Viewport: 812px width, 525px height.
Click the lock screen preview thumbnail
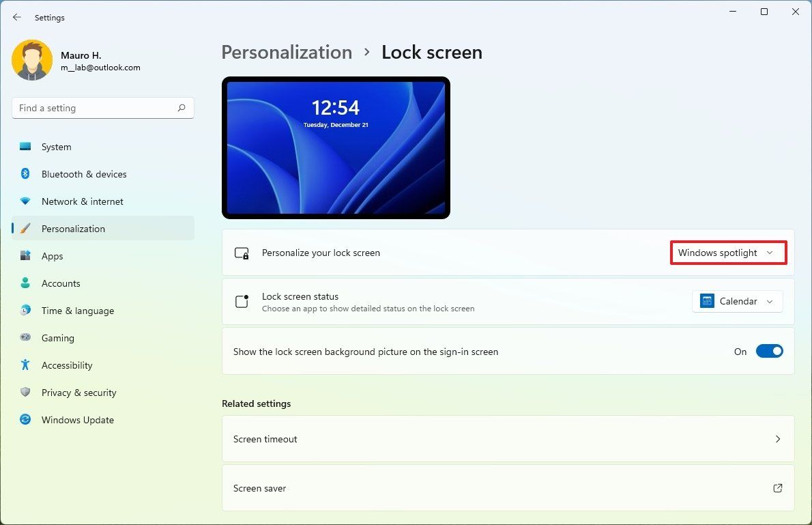pos(336,147)
